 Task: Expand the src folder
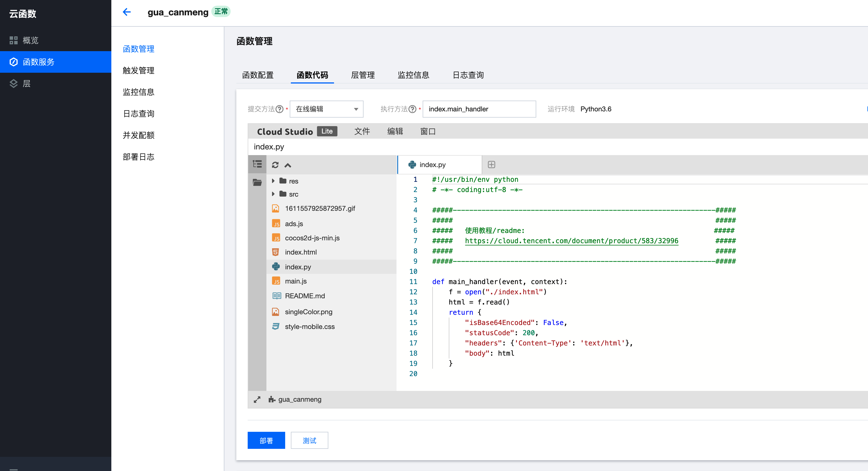[273, 194]
